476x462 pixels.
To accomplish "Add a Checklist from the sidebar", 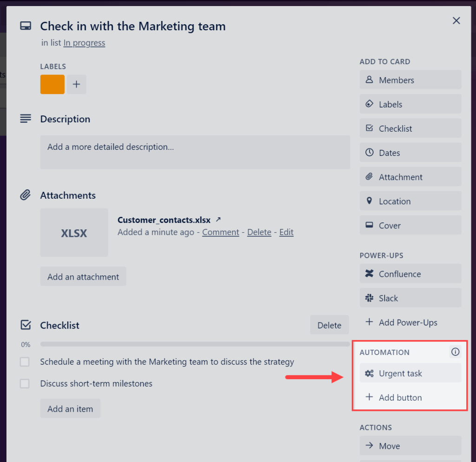I will click(x=410, y=128).
